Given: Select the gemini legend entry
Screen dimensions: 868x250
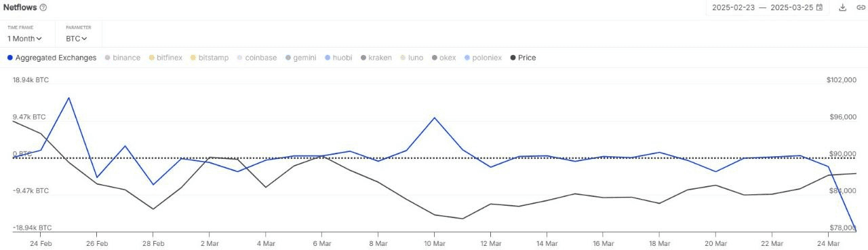Looking at the screenshot, I should 301,58.
